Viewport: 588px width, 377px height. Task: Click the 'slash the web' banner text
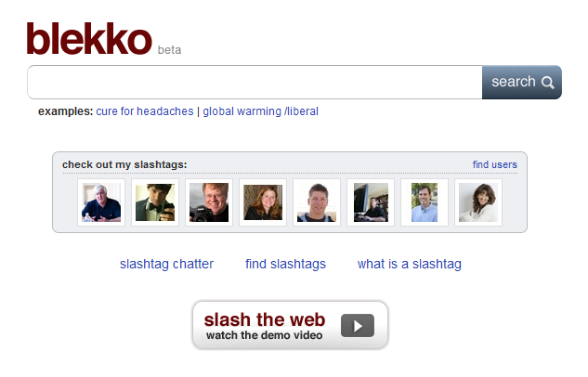(265, 319)
